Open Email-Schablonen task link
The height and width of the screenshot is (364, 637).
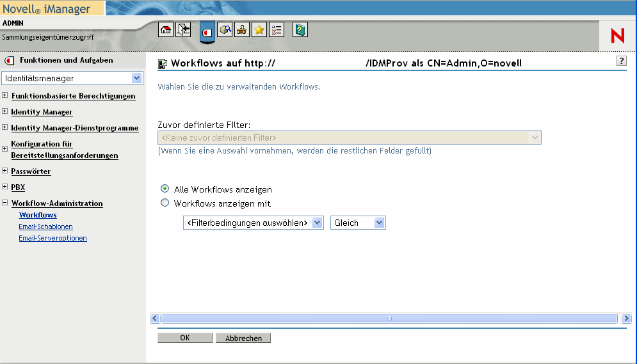pos(45,226)
